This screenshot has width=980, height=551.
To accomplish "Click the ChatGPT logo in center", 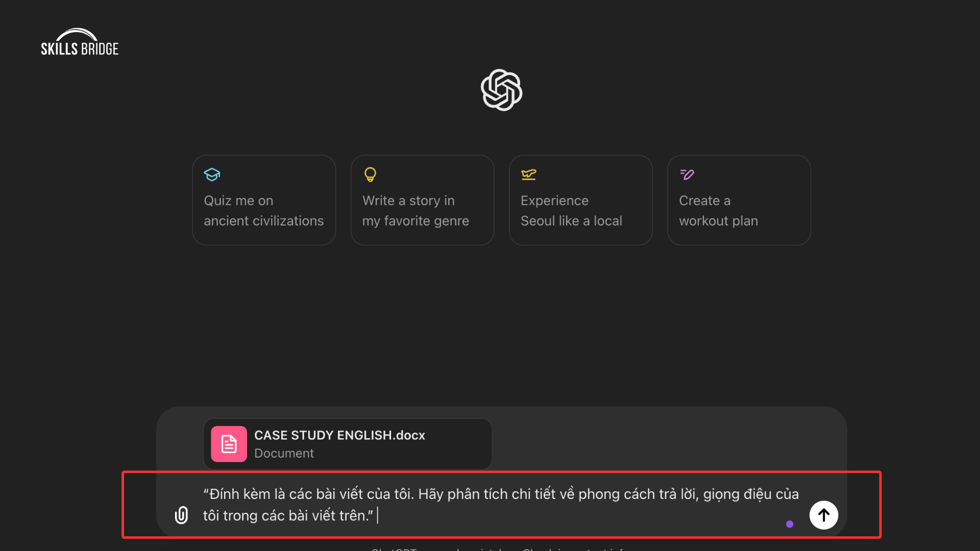I will click(501, 90).
